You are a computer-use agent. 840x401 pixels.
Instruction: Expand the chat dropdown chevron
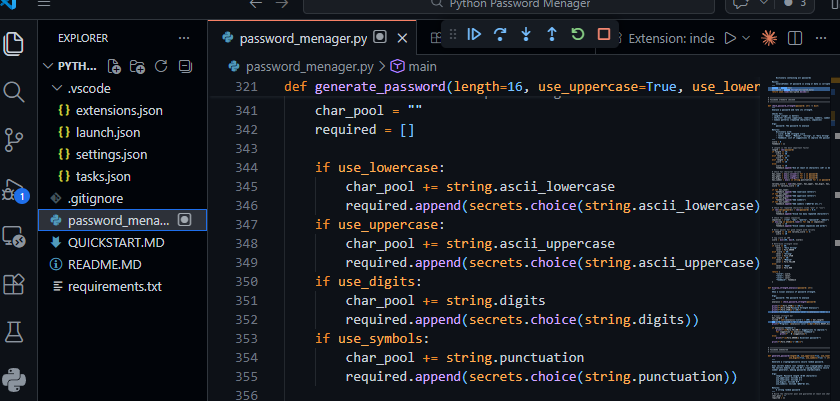(x=764, y=4)
